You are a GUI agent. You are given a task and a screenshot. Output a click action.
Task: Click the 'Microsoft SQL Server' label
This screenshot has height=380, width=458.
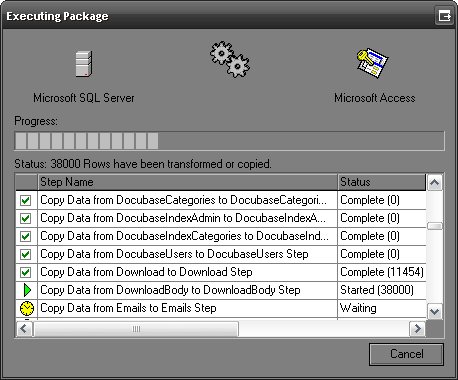(x=84, y=98)
